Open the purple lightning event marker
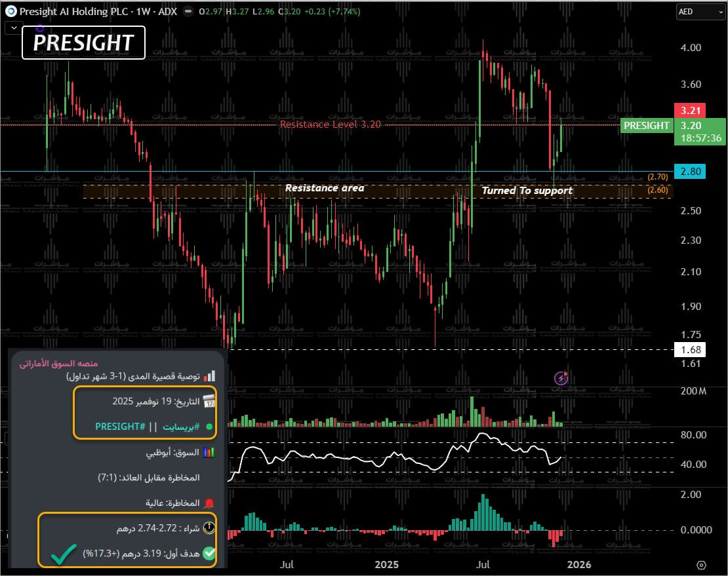728x576 pixels. pos(561,379)
